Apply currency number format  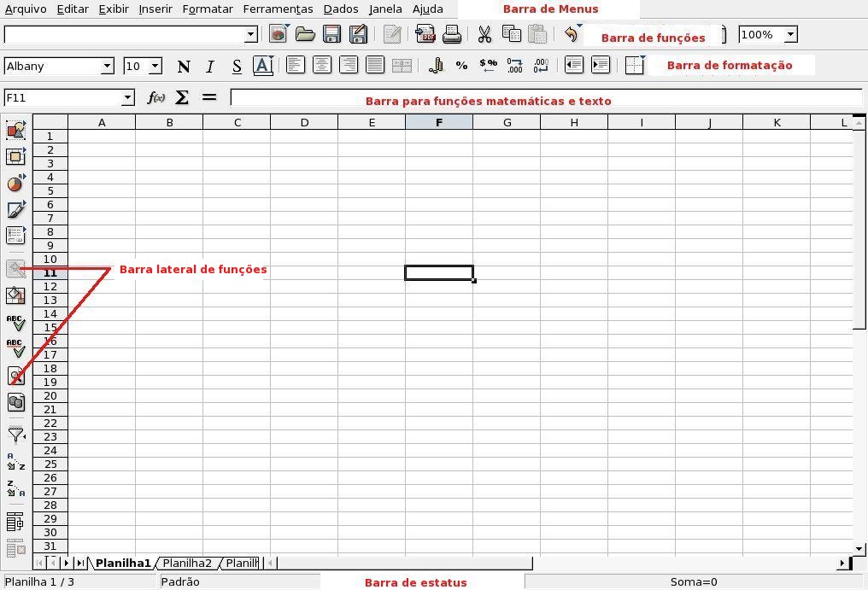(436, 65)
